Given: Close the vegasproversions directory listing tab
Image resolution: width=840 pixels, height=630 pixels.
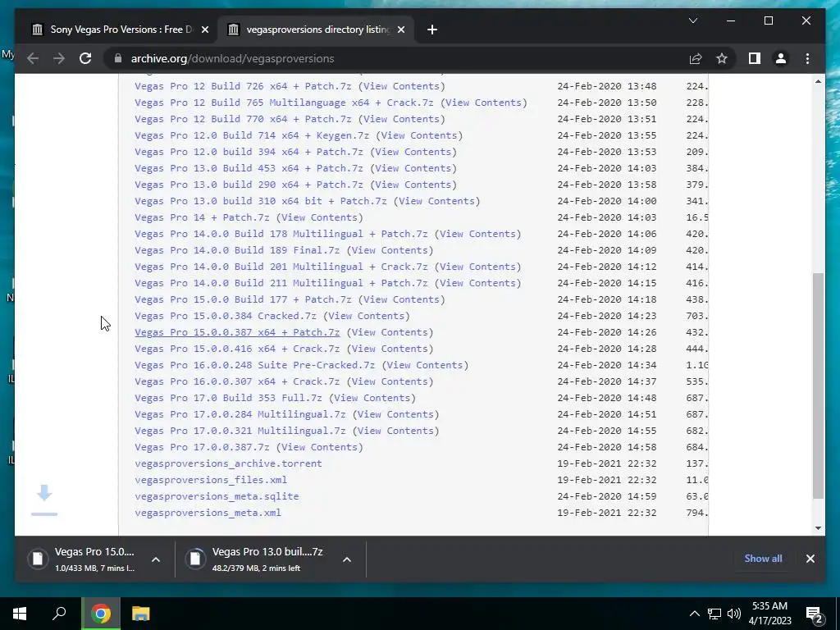Looking at the screenshot, I should click(401, 30).
